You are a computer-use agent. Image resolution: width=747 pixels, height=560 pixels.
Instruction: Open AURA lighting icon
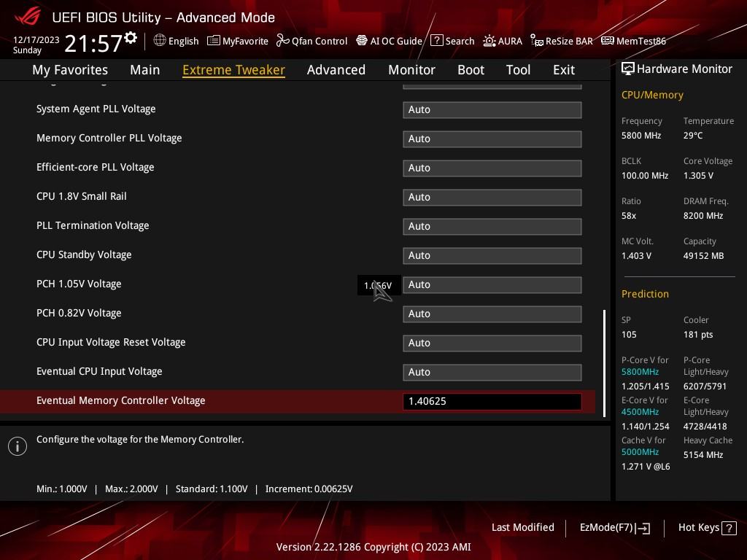click(489, 41)
